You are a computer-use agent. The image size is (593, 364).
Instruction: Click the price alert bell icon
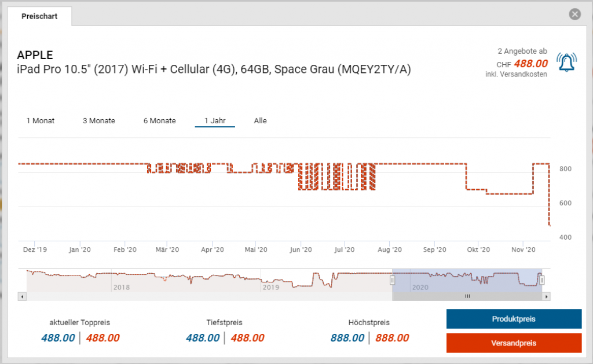coord(566,62)
